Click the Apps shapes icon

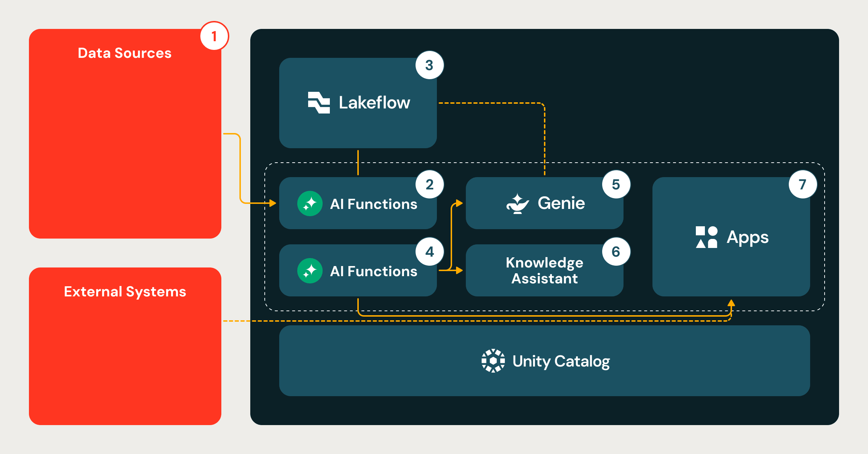pos(706,237)
